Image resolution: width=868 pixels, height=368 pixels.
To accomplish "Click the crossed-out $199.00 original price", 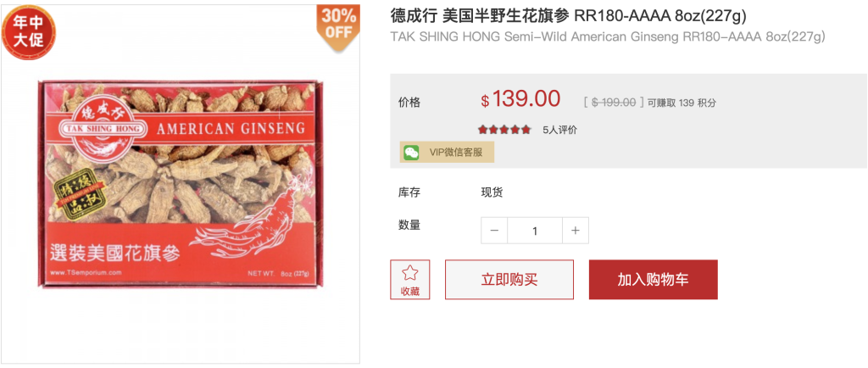I will tap(614, 103).
